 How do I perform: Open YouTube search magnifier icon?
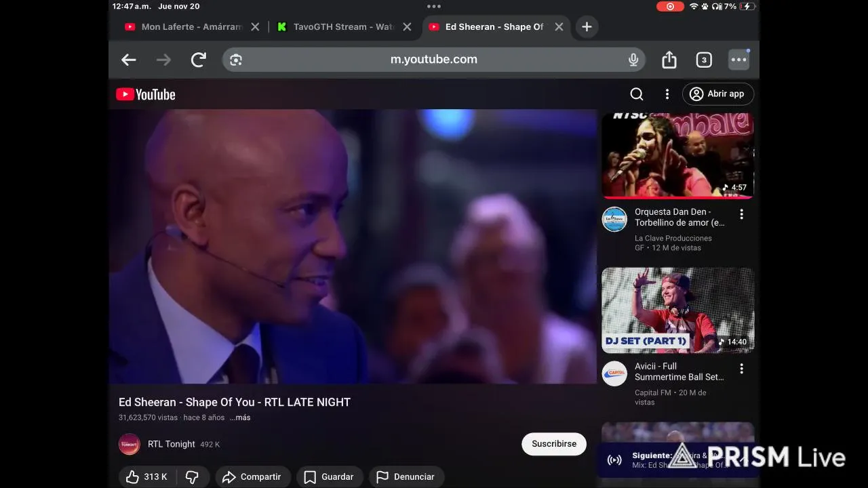pyautogui.click(x=637, y=94)
